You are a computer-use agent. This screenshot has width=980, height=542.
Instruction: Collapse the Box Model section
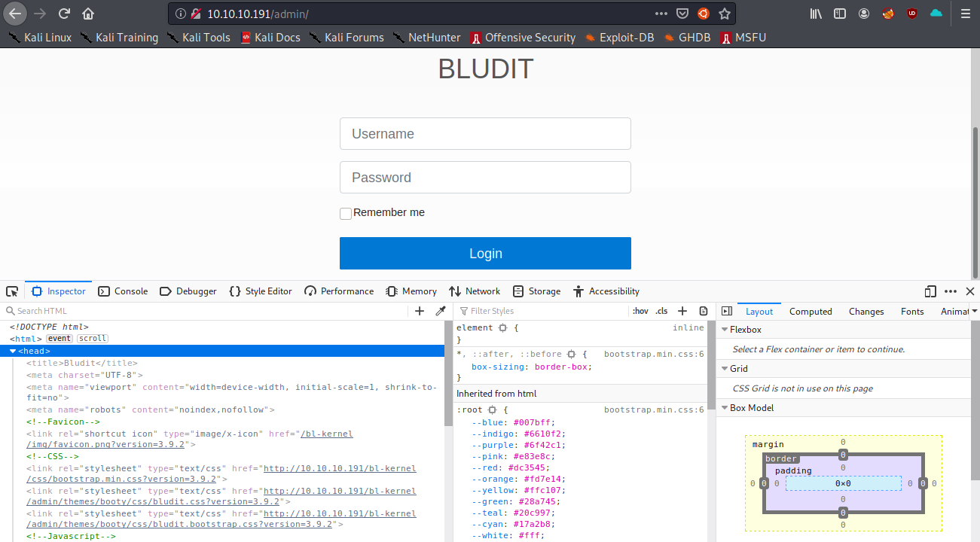(x=725, y=408)
